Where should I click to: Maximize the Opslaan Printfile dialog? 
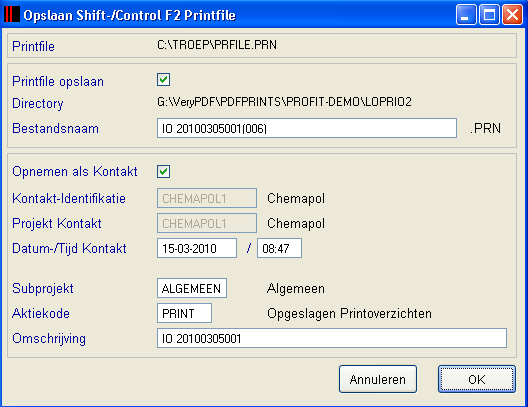click(489, 15)
